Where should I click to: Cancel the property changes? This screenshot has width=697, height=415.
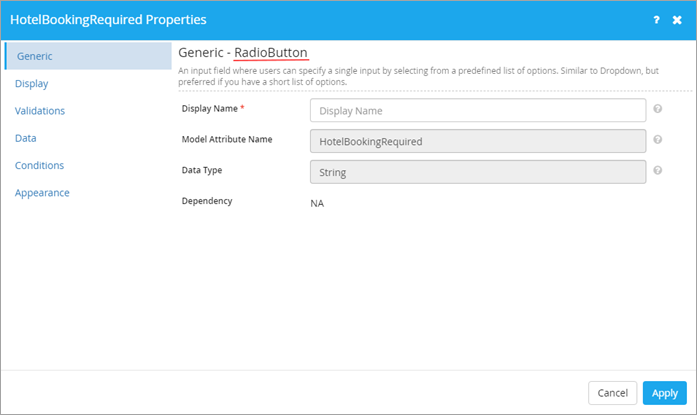tap(613, 393)
